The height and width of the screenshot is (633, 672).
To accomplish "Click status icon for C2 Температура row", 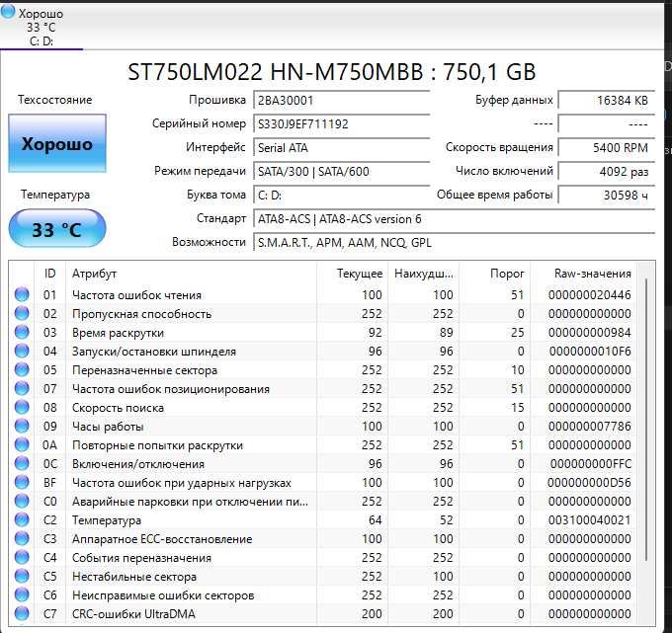I will pyautogui.click(x=22, y=520).
